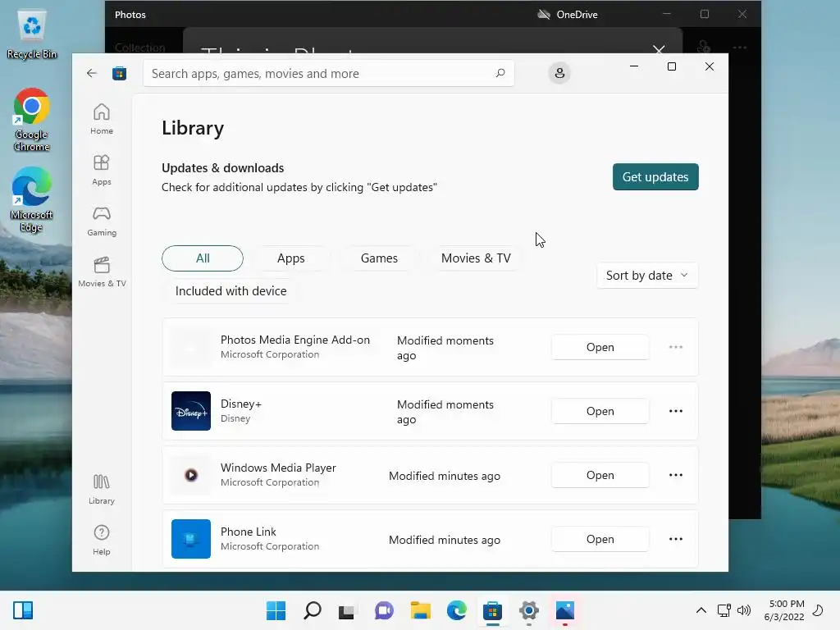Close the dialog in the Photos window
The width and height of the screenshot is (840, 630).
[659, 49]
